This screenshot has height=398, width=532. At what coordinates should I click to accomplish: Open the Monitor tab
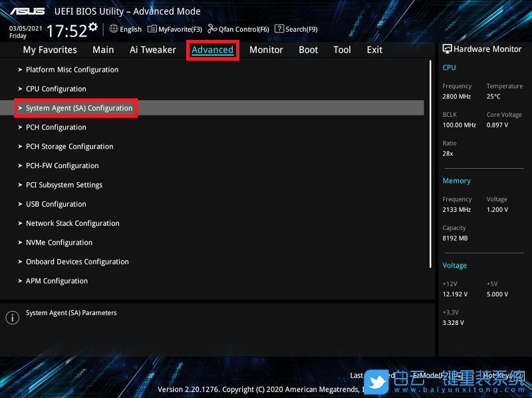(x=266, y=50)
